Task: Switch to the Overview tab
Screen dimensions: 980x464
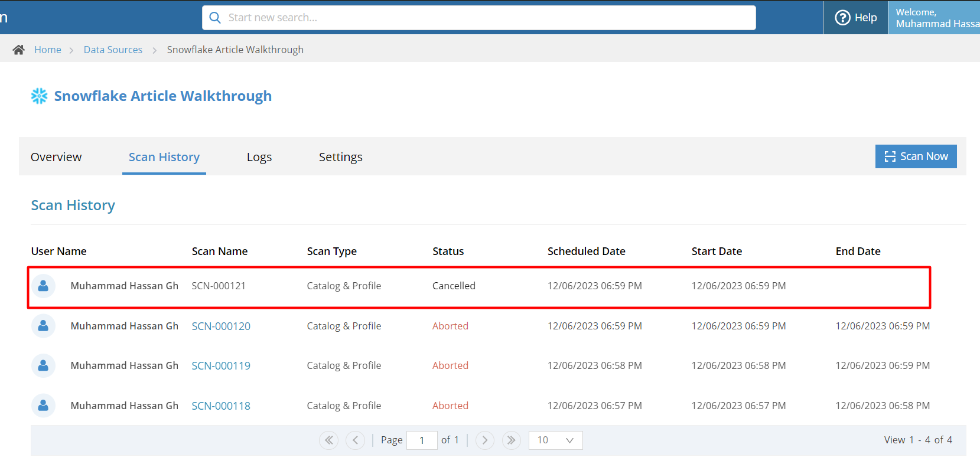Action: point(56,157)
